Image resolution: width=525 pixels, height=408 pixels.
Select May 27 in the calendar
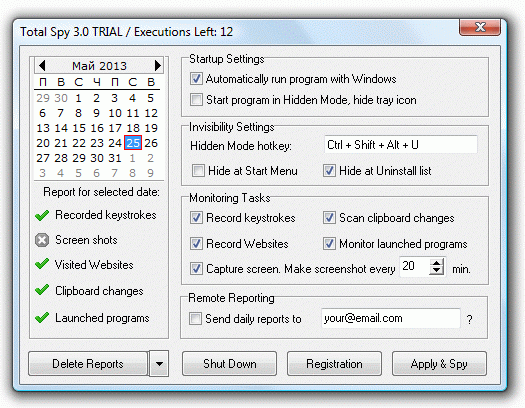(x=43, y=158)
